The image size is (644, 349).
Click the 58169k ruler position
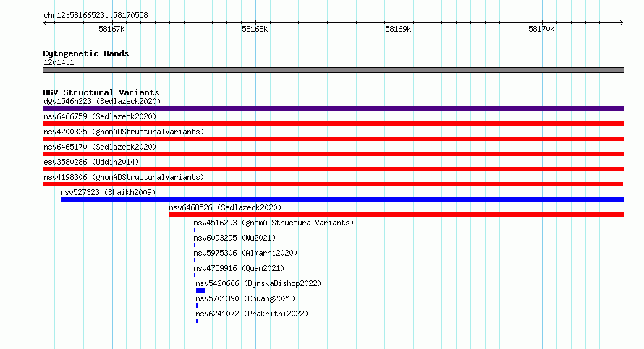point(398,29)
